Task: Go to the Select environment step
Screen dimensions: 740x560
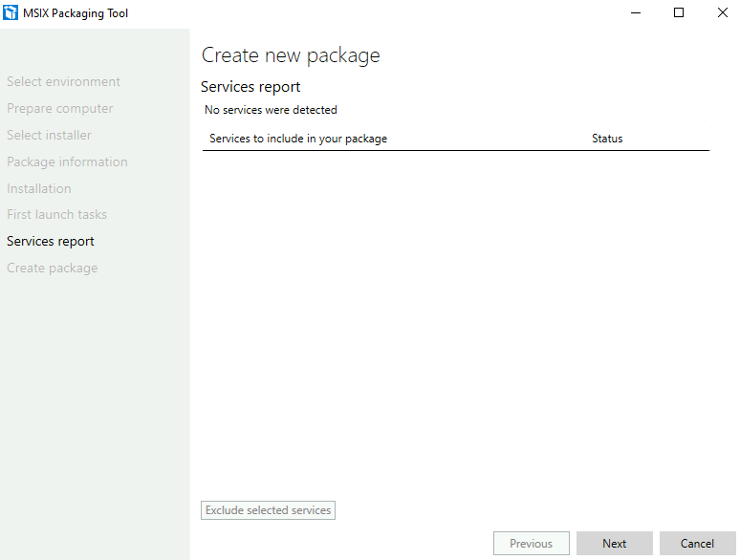Action: pyautogui.click(x=63, y=81)
